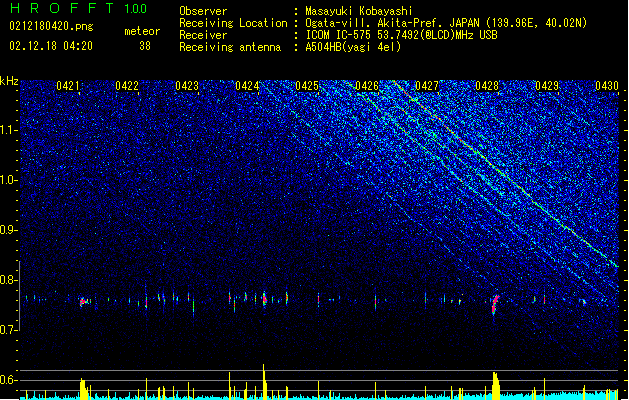The image size is (629, 400).
Task: Click the meteor count value 38
Action: coord(145,46)
